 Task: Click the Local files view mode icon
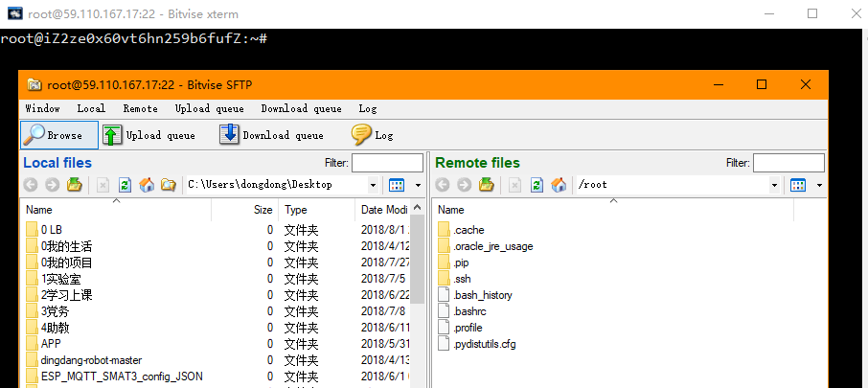[x=397, y=185]
